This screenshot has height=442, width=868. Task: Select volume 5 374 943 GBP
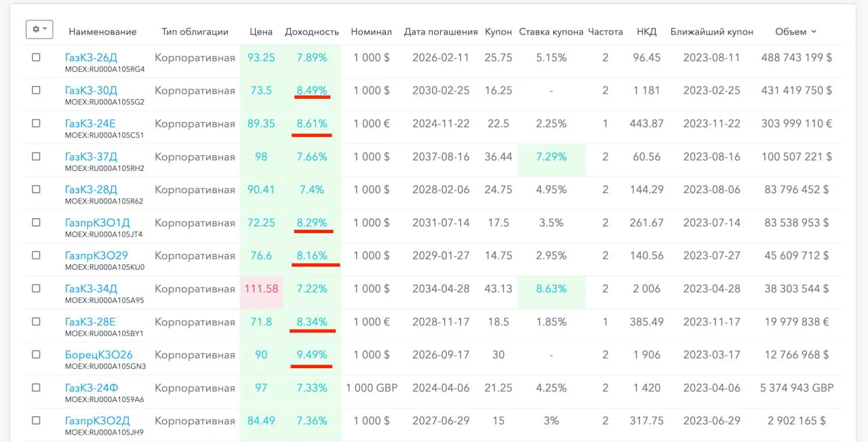797,388
